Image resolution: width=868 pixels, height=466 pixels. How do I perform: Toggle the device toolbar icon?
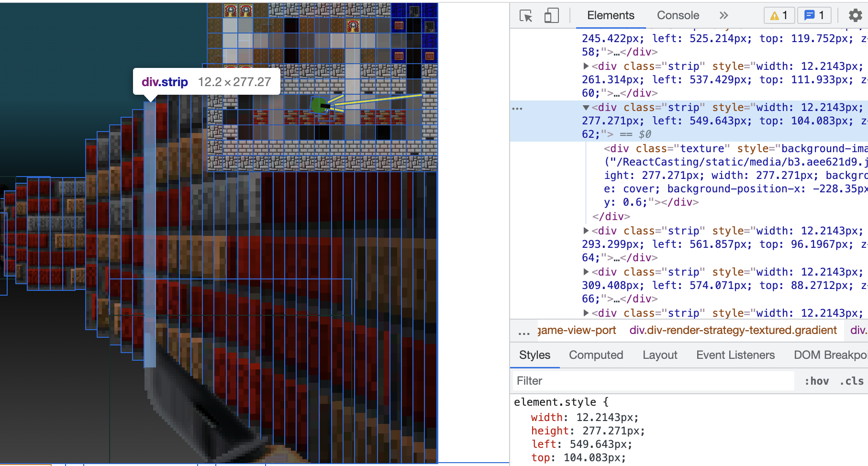coord(551,16)
